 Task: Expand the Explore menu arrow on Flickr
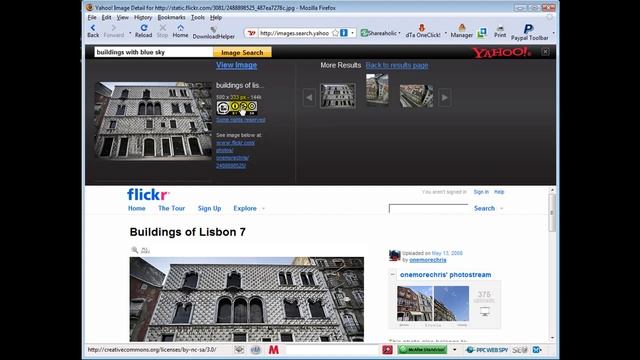263,209
